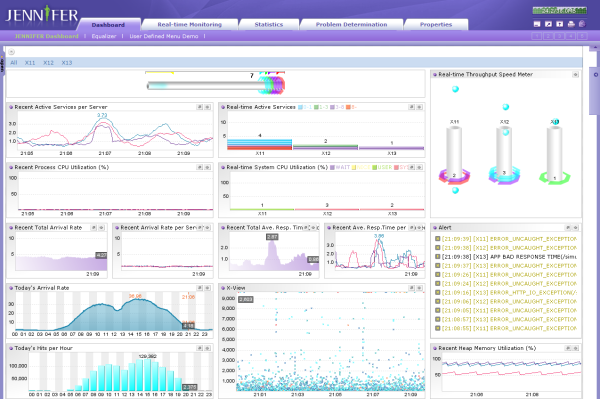The width and height of the screenshot is (600, 399).
Task: Open options icon on Real-time Active Services panel
Action: (x=419, y=107)
